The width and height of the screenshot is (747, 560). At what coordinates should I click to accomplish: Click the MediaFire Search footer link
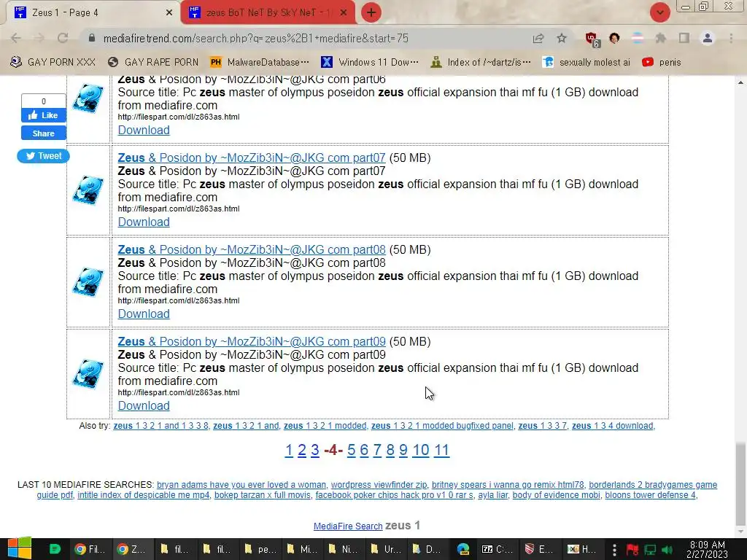point(348,526)
